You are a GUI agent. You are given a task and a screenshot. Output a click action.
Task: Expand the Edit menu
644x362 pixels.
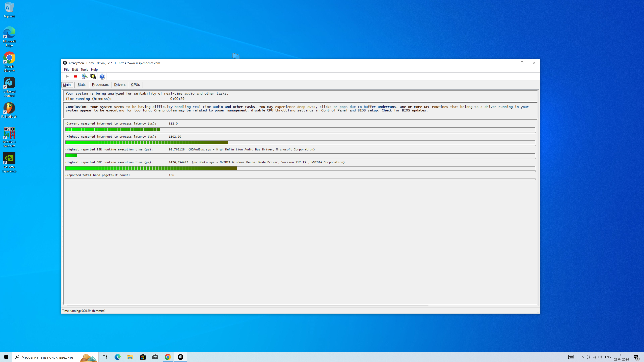click(75, 70)
